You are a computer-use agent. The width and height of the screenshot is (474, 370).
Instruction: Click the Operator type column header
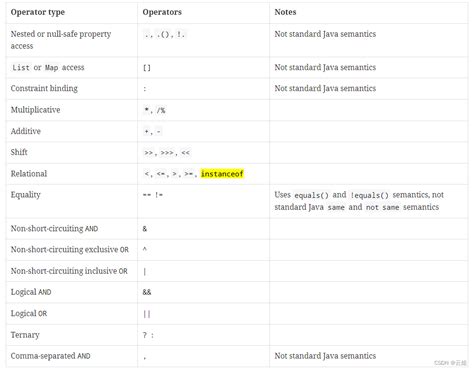[38, 12]
